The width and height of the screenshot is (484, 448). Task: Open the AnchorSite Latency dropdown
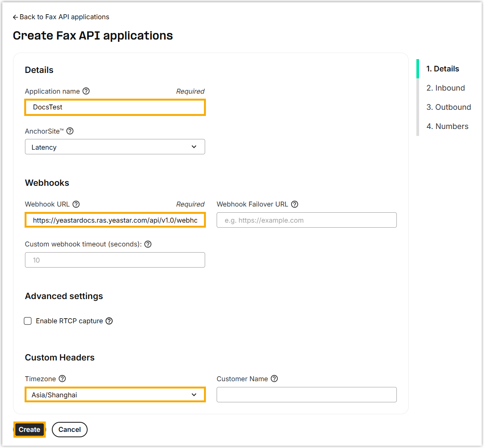pos(115,147)
